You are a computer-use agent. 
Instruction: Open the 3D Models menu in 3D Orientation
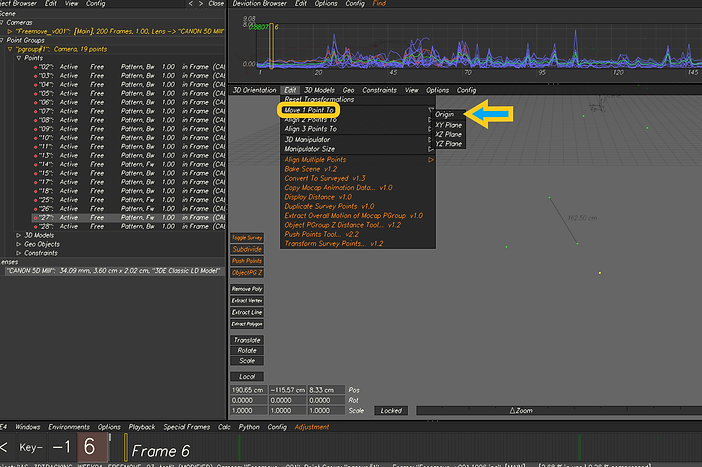(319, 90)
